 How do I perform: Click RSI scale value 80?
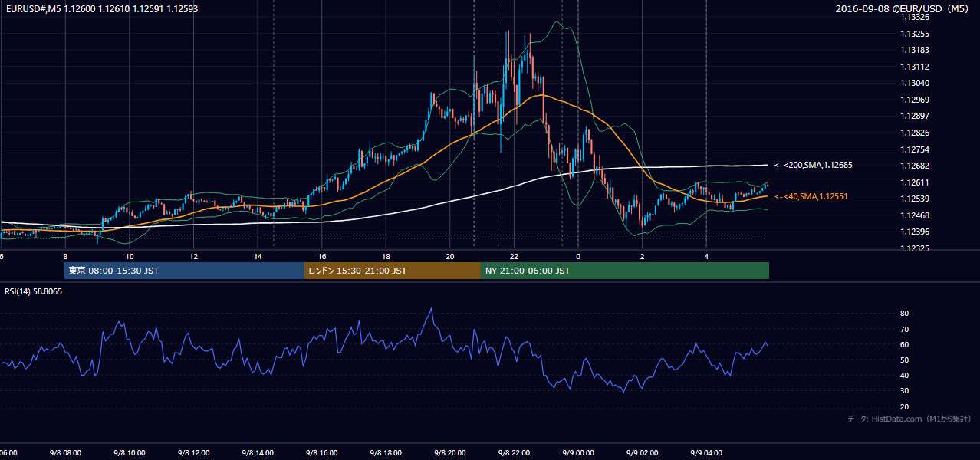click(905, 314)
